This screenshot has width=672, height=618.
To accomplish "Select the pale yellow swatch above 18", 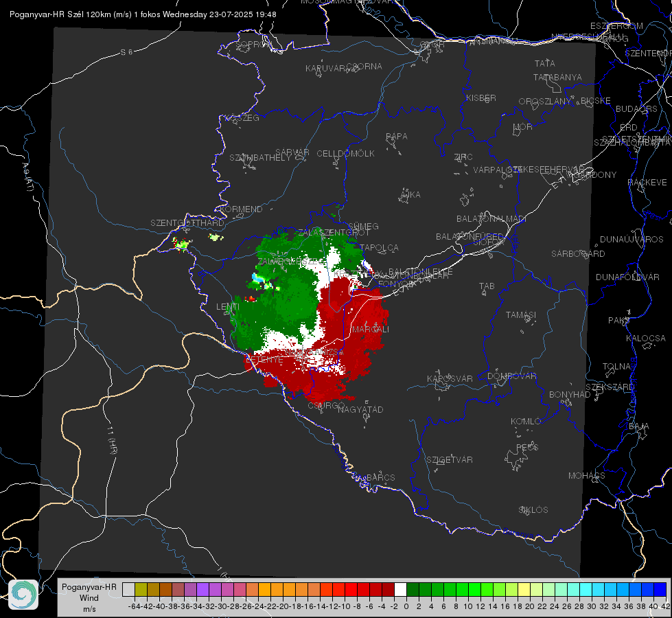I will point(524,589).
